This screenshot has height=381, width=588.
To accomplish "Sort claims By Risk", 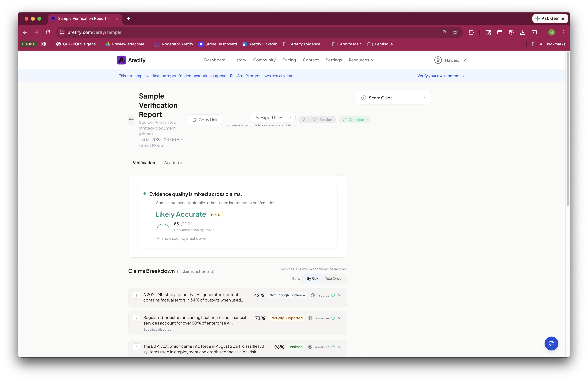I will click(x=312, y=278).
